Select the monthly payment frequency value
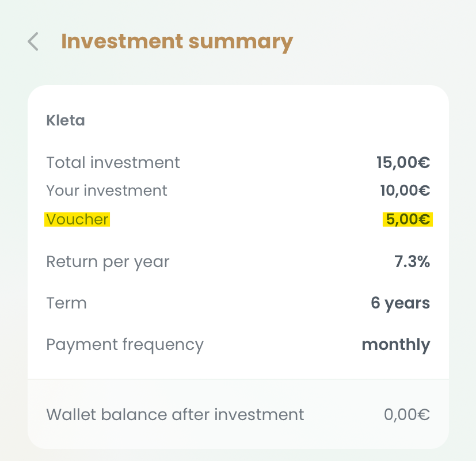 click(395, 345)
